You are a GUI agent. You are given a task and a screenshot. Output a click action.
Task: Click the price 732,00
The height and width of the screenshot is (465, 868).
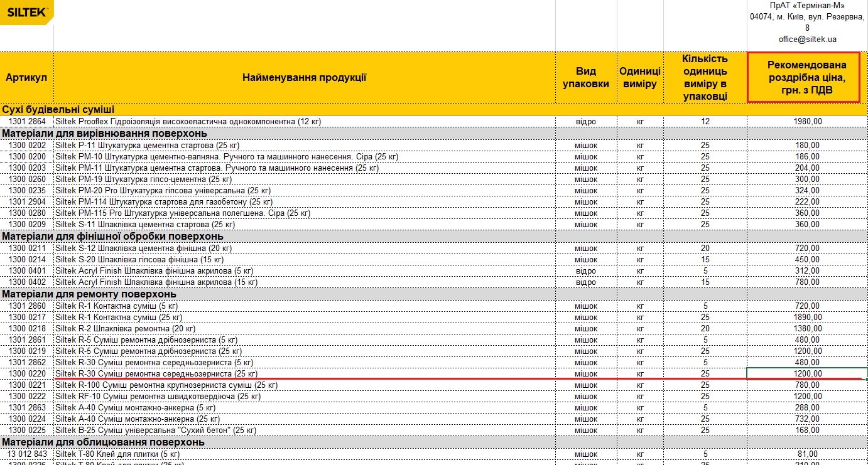807,419
